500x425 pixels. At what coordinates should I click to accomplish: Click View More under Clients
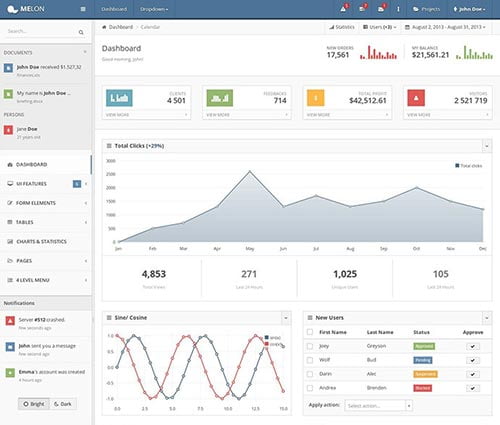(147, 115)
